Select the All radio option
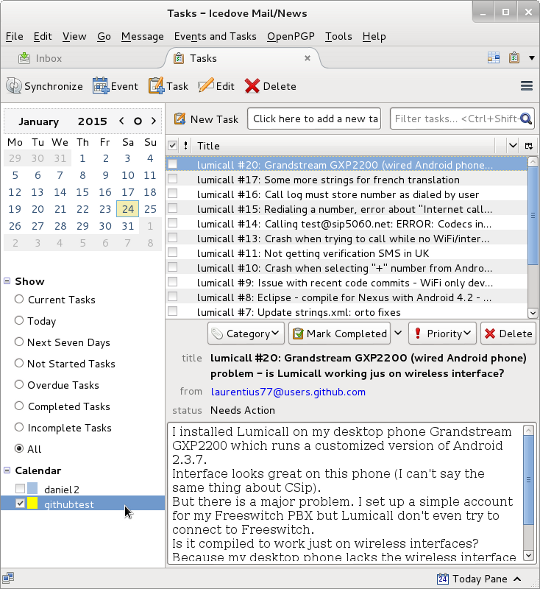This screenshot has height=589, width=540. pyautogui.click(x=19, y=449)
